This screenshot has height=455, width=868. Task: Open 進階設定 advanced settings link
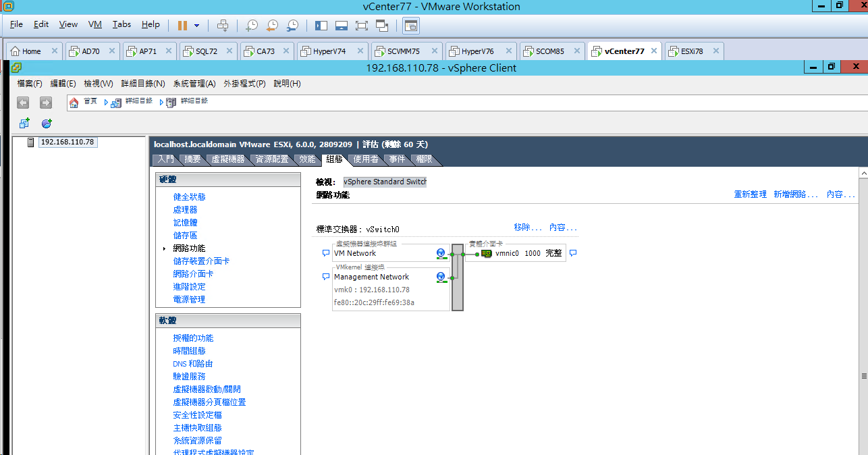189,287
